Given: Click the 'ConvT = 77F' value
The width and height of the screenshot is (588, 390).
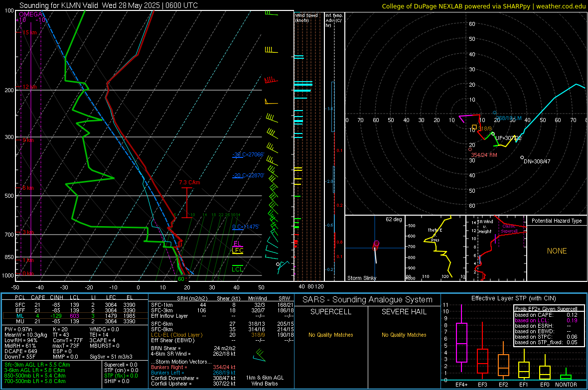Looking at the screenshot, I should (x=68, y=340).
